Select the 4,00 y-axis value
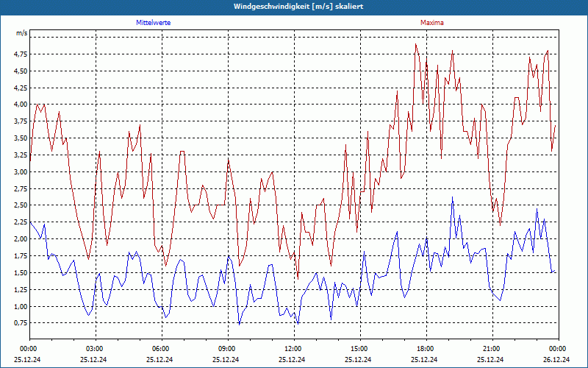Image resolution: width=588 pixels, height=368 pixels. pos(21,105)
